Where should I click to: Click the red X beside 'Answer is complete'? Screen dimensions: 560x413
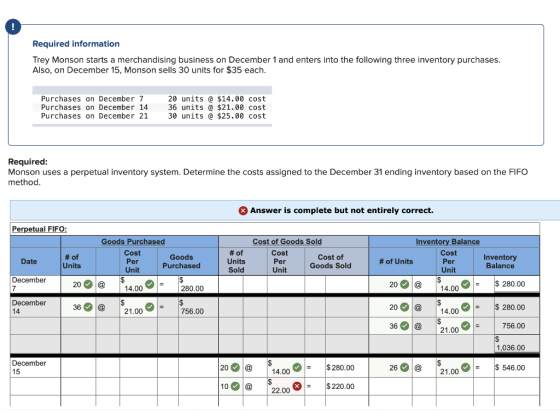(243, 210)
